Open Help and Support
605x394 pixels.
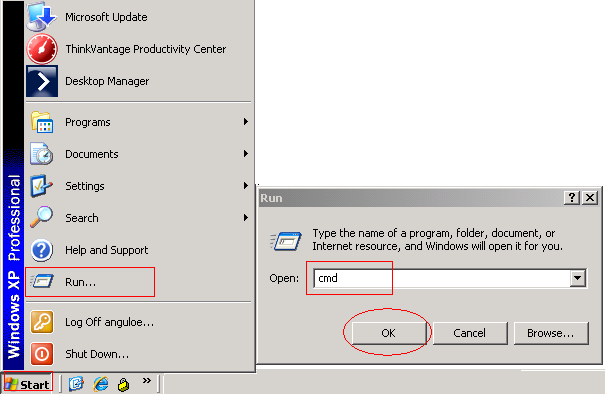pyautogui.click(x=139, y=250)
